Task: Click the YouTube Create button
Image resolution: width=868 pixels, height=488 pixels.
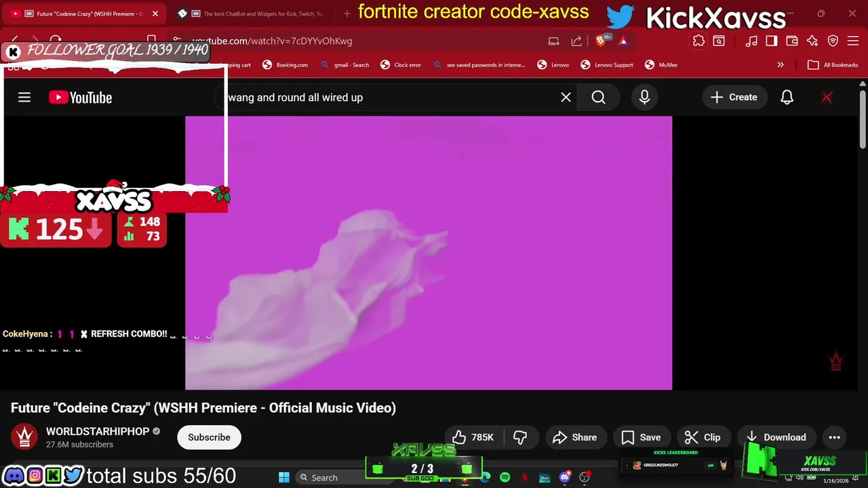Action: point(734,98)
